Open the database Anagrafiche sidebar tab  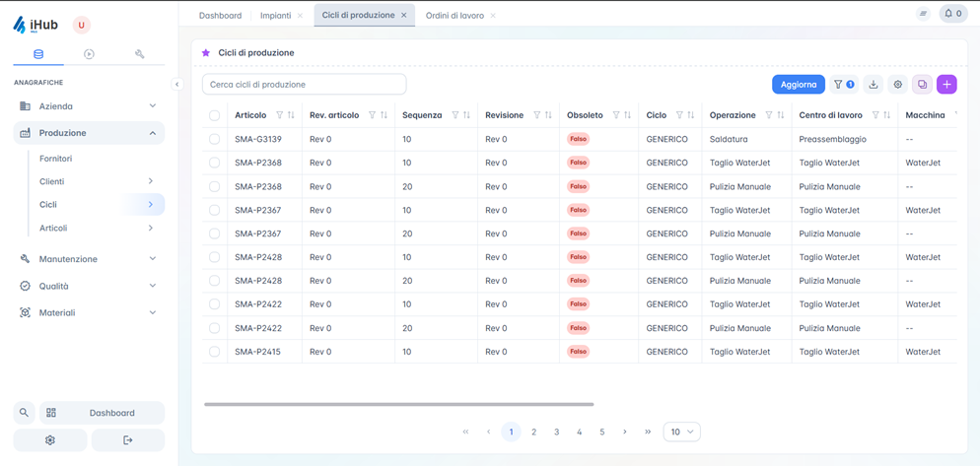pos(38,54)
